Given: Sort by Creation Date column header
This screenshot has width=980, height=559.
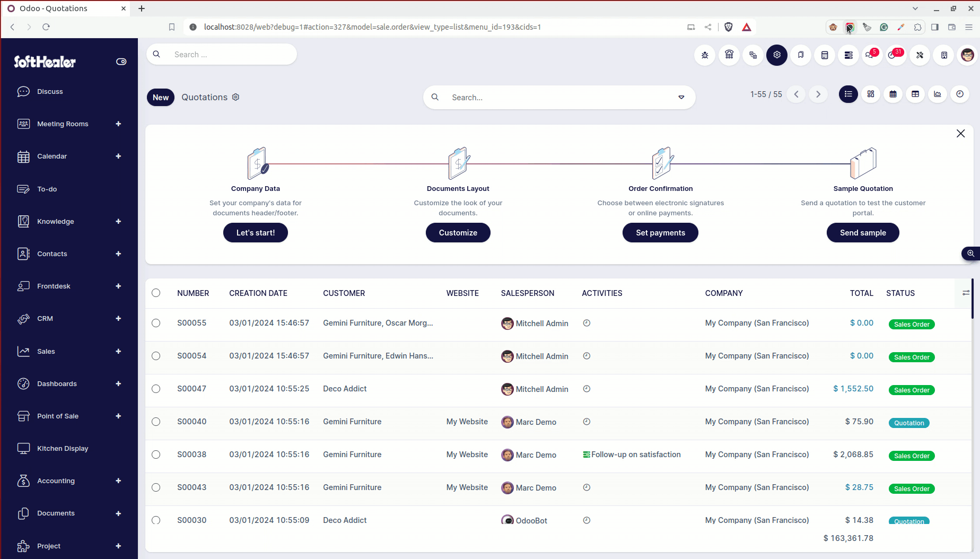Looking at the screenshot, I should coord(258,293).
